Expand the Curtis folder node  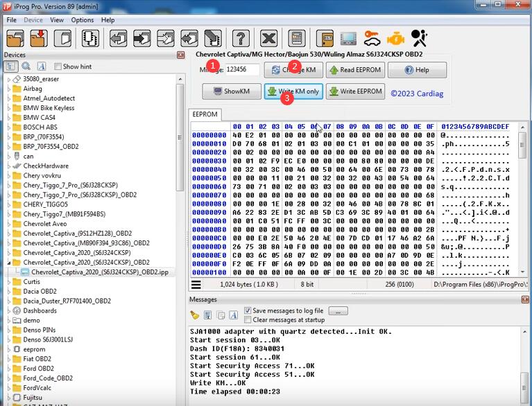[x=9, y=282]
